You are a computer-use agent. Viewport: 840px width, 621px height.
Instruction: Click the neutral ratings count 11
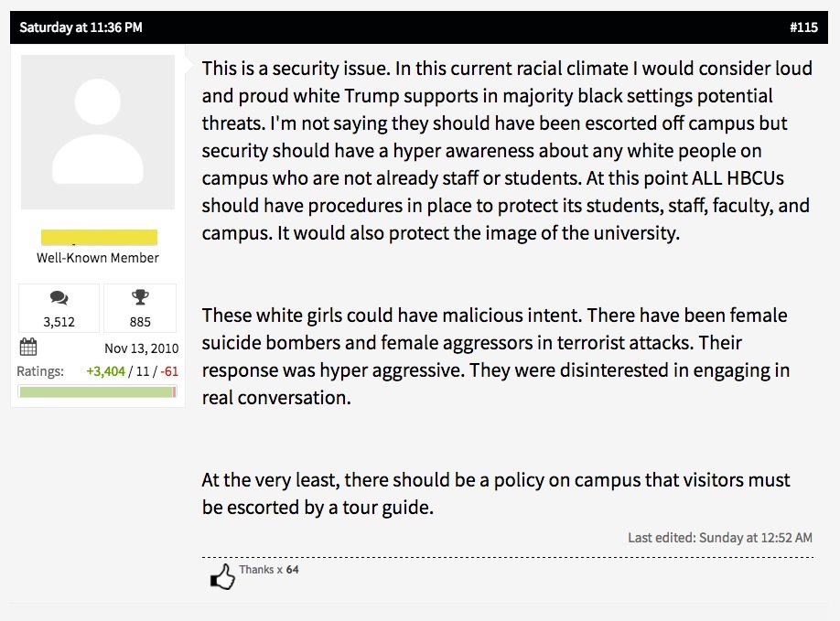143,371
